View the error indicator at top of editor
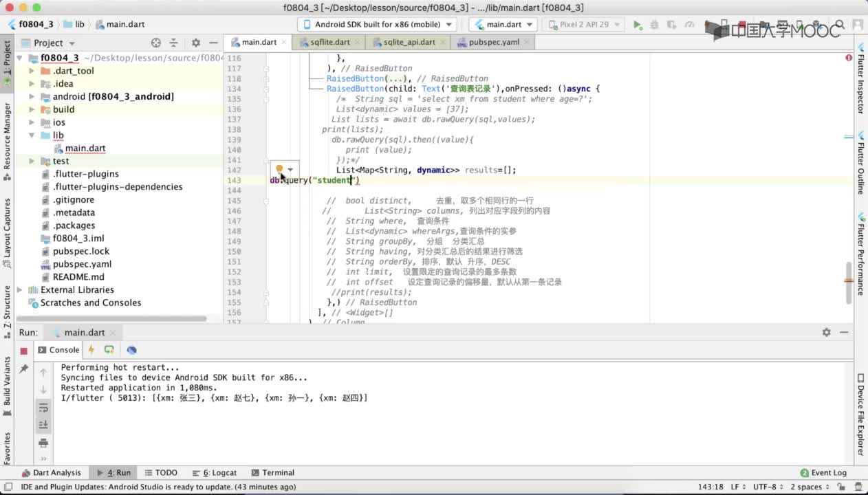 (x=849, y=58)
